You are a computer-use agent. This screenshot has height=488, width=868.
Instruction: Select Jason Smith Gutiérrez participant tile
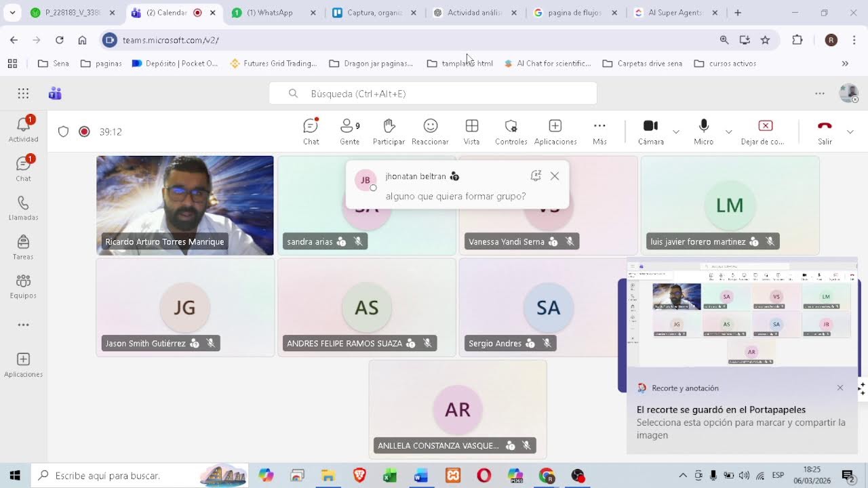click(185, 307)
